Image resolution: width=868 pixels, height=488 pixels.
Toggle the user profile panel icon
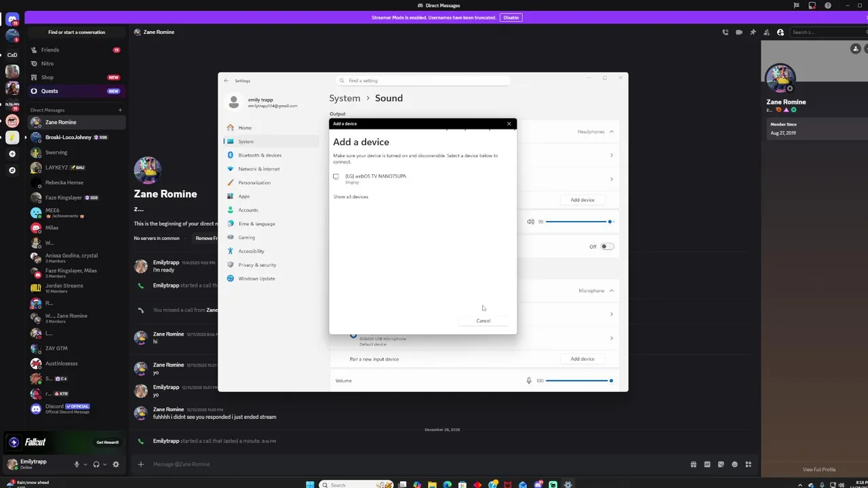781,32
